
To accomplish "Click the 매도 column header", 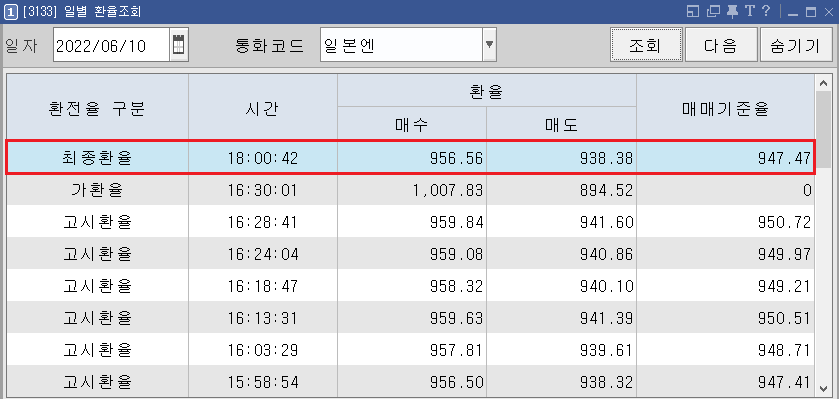I will 561,123.
